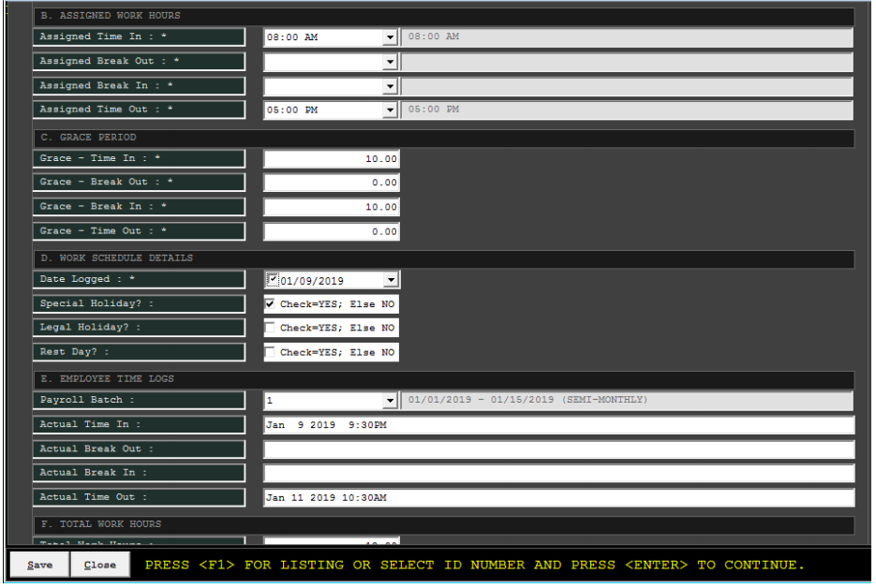
Task: Select the empty Actual Break Out field
Action: click(x=558, y=449)
